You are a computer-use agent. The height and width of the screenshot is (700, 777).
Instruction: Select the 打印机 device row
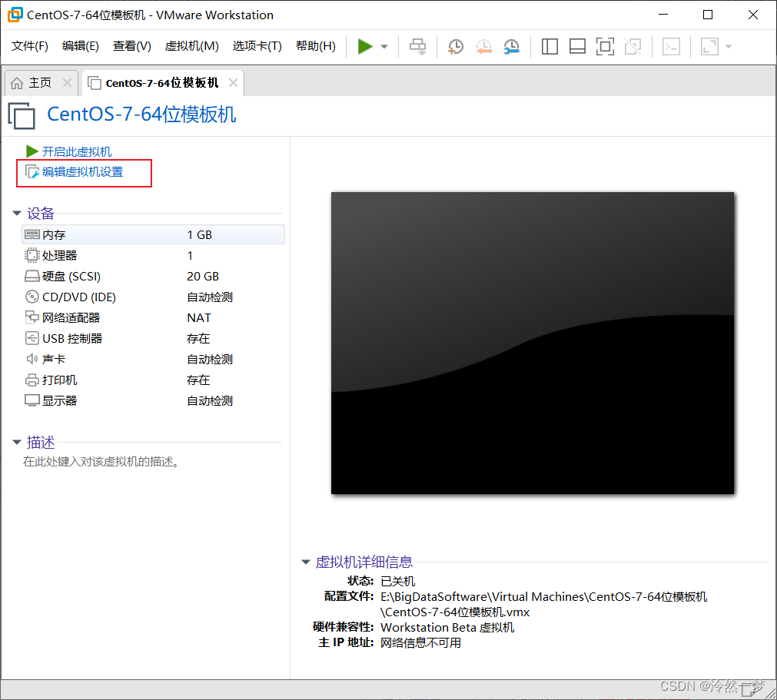tap(153, 380)
